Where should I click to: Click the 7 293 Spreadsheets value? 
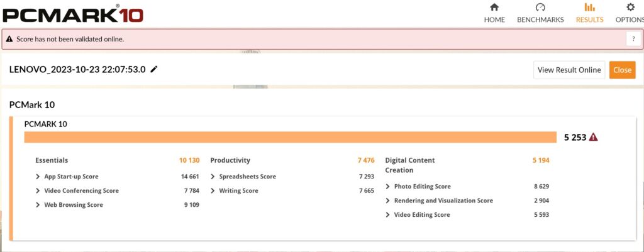click(x=367, y=177)
